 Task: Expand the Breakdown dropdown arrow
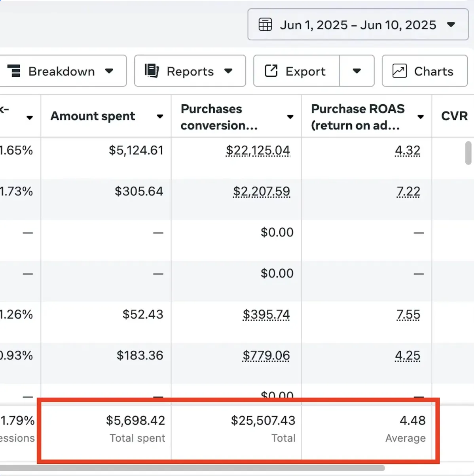pos(109,71)
